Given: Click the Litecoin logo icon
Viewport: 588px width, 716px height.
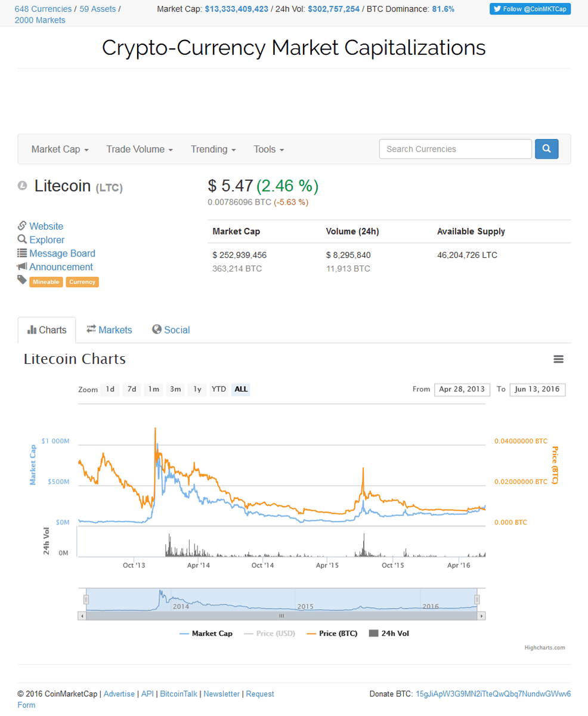Looking at the screenshot, I should click(23, 186).
